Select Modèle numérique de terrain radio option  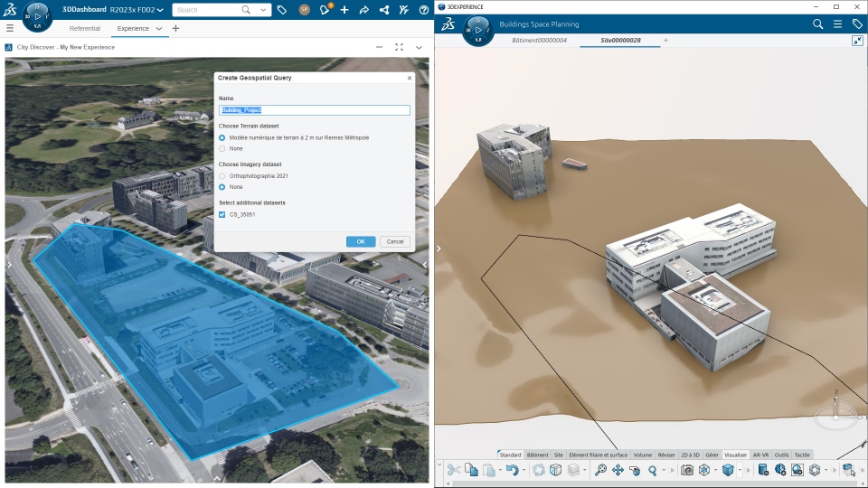tap(222, 137)
